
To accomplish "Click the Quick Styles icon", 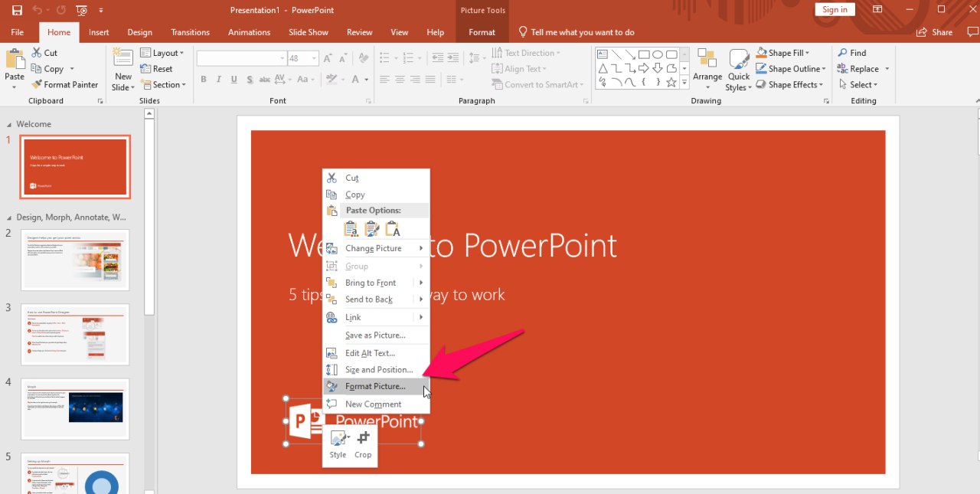I will pyautogui.click(x=739, y=60).
